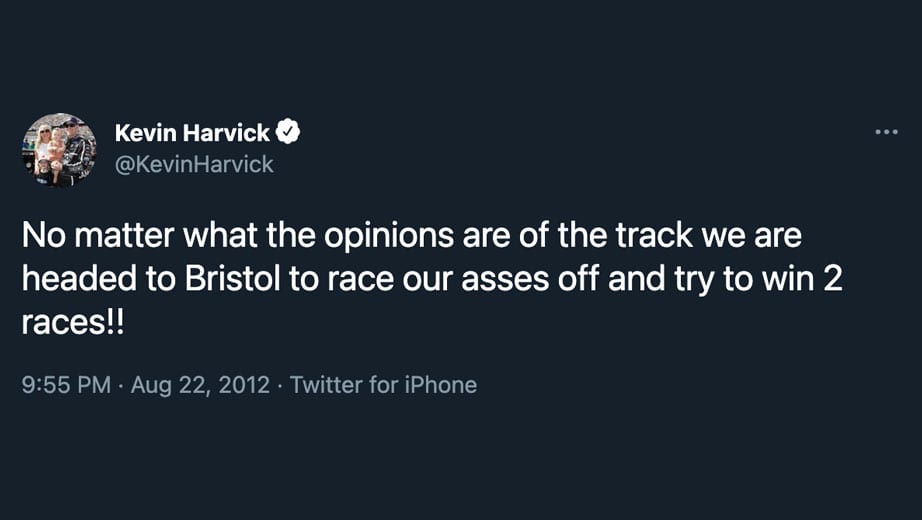The image size is (922, 520).
Task: Click the 9:55 PM timestamp
Action: [x=66, y=385]
